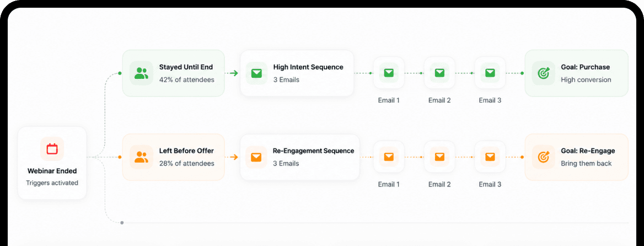Click the "42% of attendees" text

(x=187, y=79)
